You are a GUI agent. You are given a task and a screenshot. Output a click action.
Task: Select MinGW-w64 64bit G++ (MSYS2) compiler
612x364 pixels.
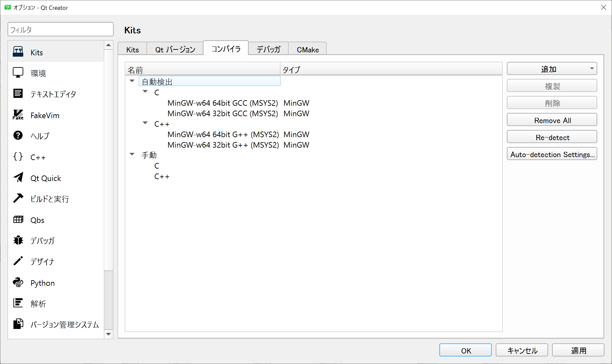(x=223, y=134)
